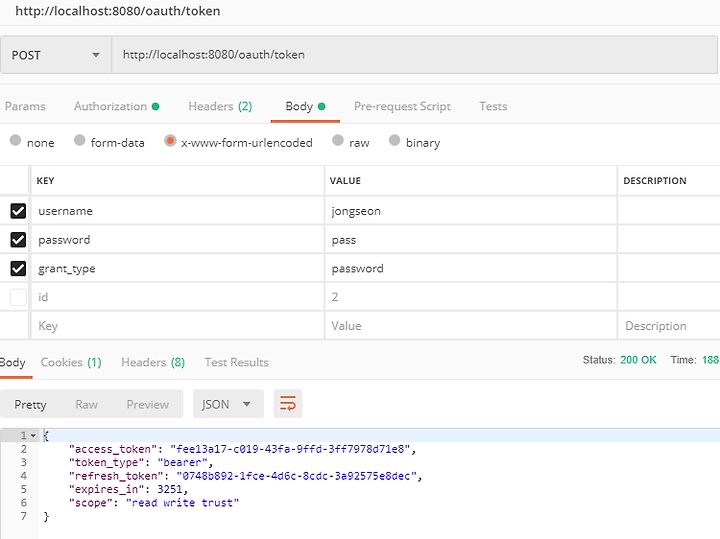Switch to the request Body tab
The width and height of the screenshot is (720, 539).
click(305, 107)
